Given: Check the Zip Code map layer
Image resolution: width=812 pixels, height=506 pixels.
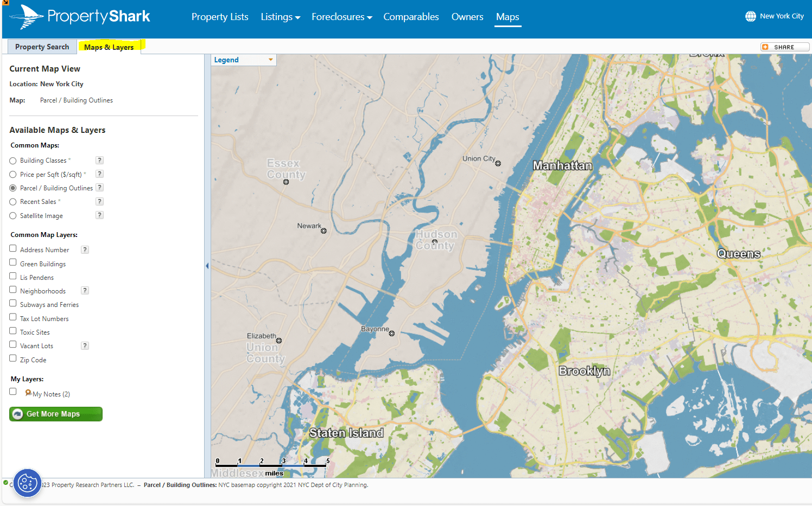Looking at the screenshot, I should pos(12,358).
